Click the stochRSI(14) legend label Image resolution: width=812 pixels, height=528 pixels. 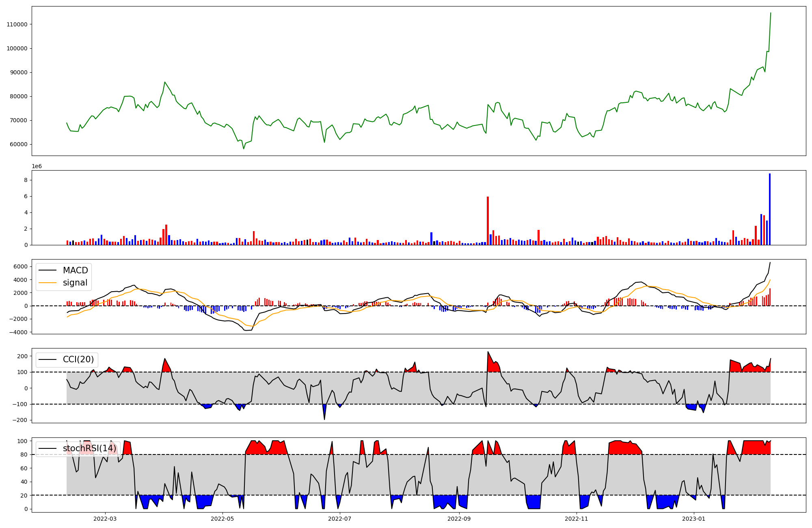tap(89, 448)
